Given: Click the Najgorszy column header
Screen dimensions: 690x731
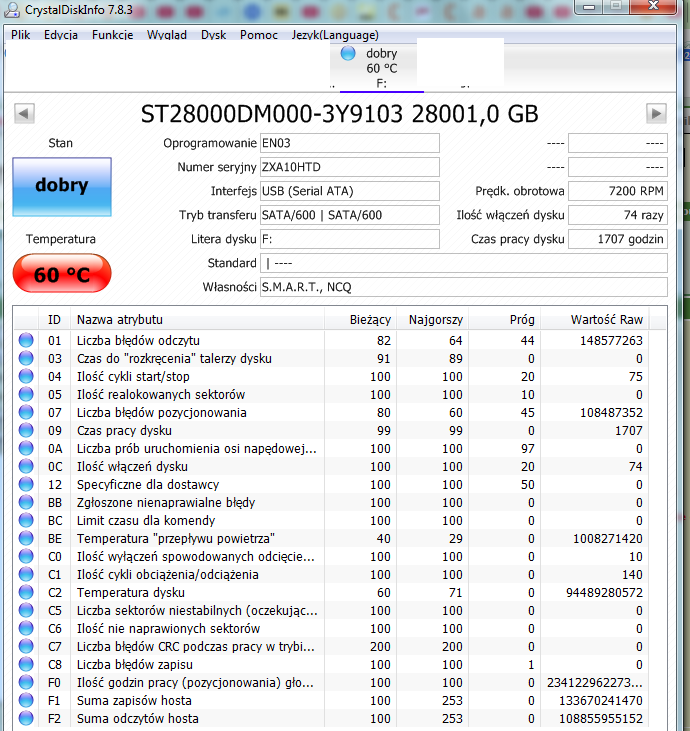Looking at the screenshot, I should pos(432,320).
